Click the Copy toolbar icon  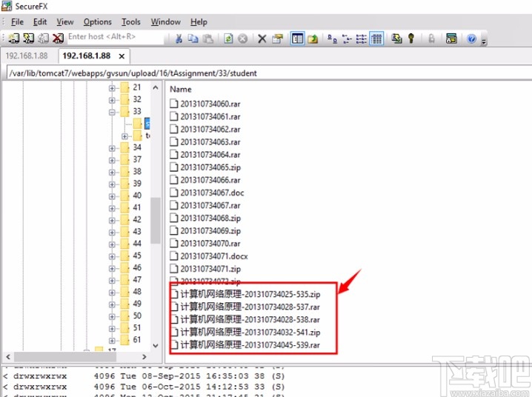(x=193, y=39)
